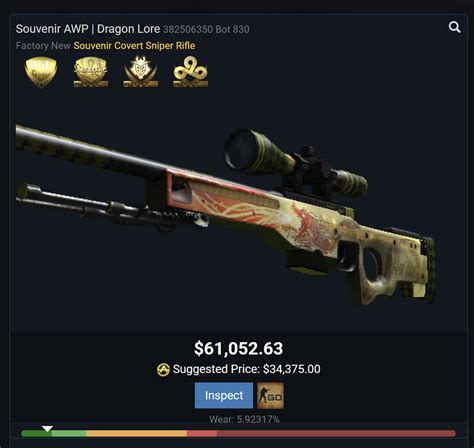Image resolution: width=474 pixels, height=448 pixels.
Task: Click the Souvenir Covert Sniper Rifle label
Action: tap(134, 46)
